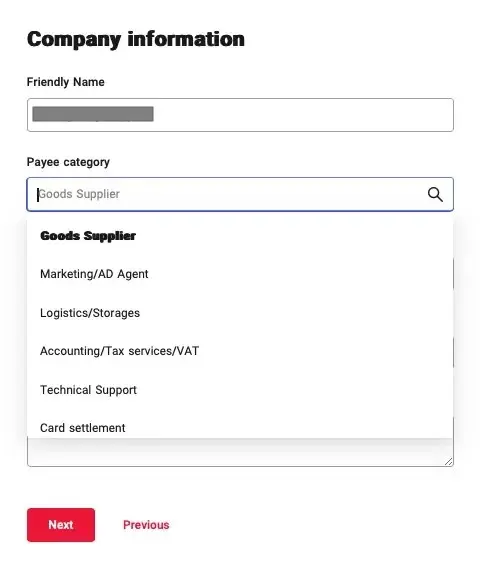Click the Company information heading
Image resolution: width=485 pixels, height=578 pixels.
click(x=136, y=39)
